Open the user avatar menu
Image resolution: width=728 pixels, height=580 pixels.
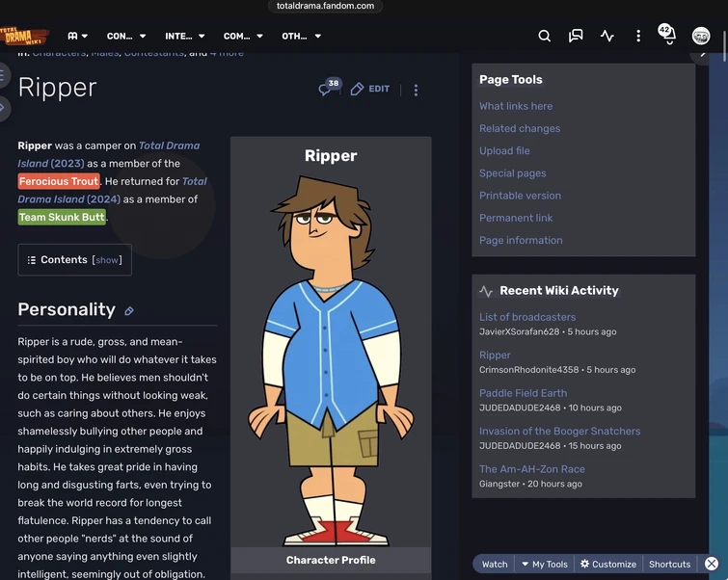701,36
